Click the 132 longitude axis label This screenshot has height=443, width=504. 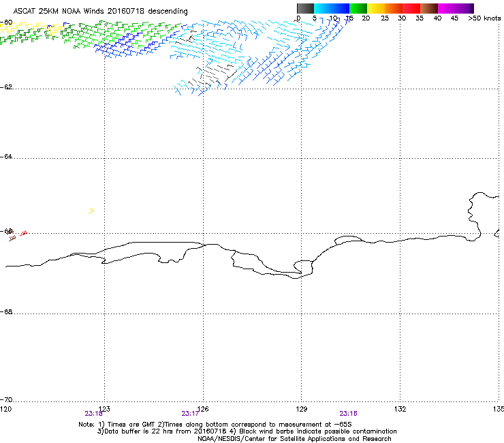click(x=400, y=409)
